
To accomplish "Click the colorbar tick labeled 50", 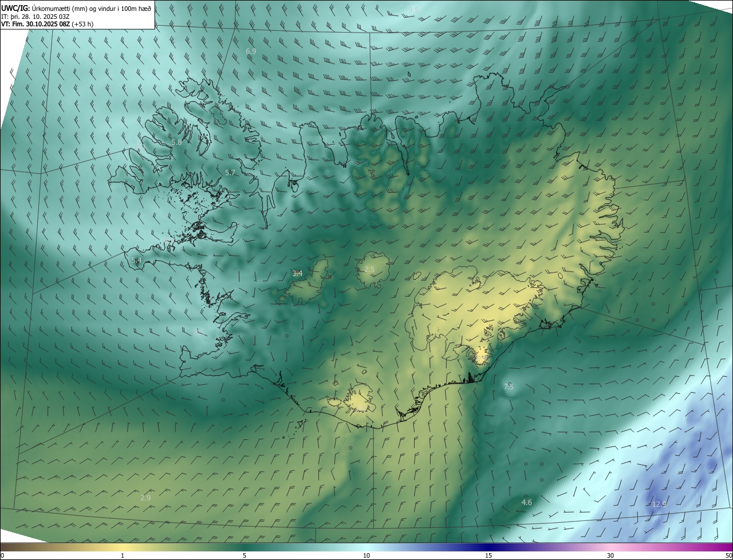I will (728, 555).
